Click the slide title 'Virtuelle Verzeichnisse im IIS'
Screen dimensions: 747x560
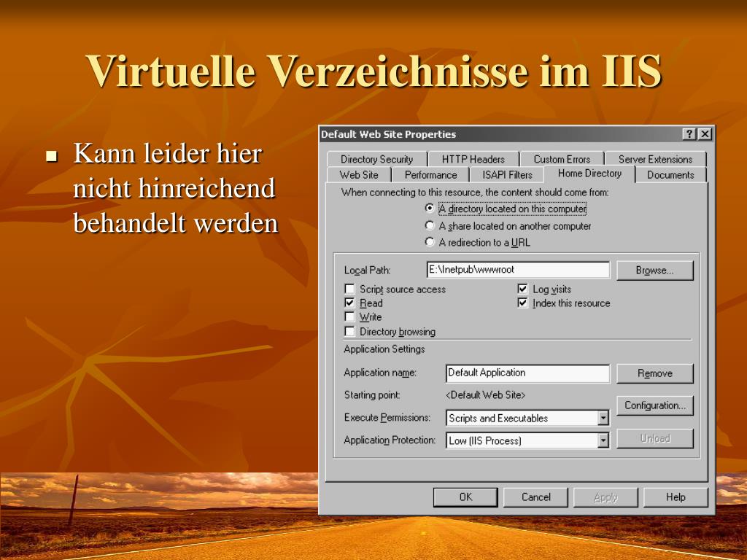click(x=374, y=71)
